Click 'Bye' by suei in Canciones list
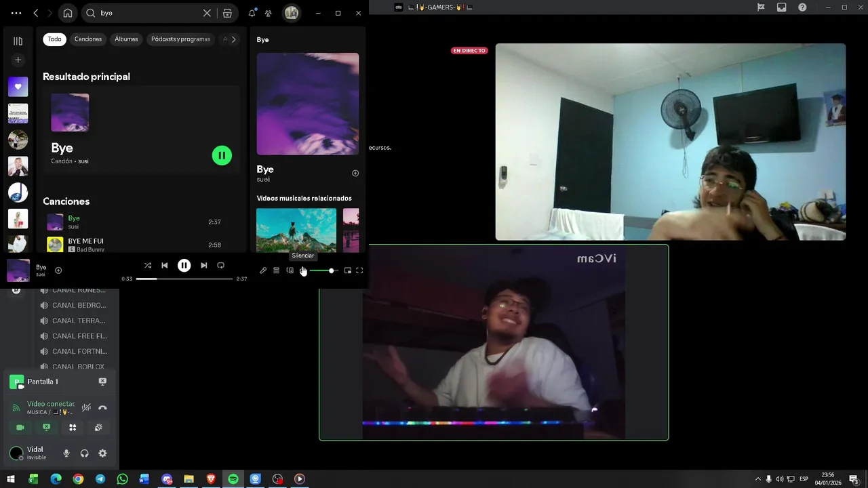 pos(74,218)
